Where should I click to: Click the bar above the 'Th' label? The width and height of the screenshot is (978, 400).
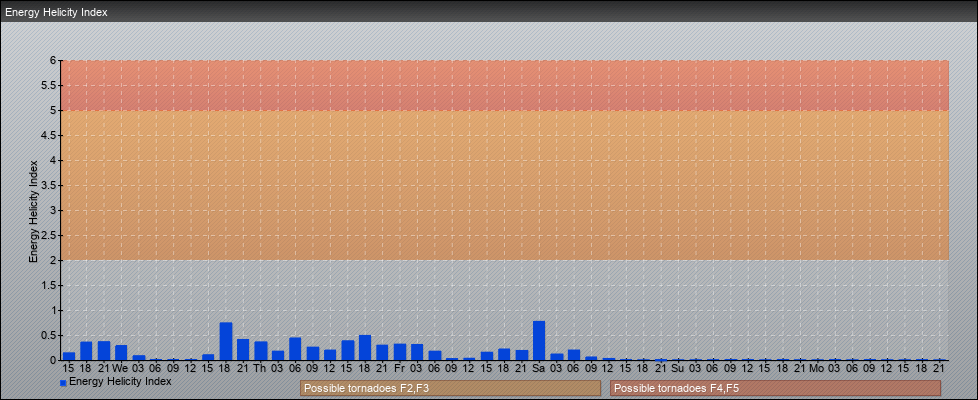click(260, 351)
